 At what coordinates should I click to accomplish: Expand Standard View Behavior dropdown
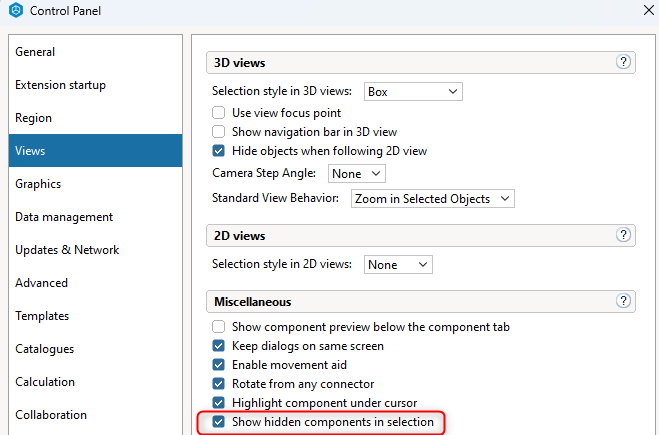click(432, 198)
